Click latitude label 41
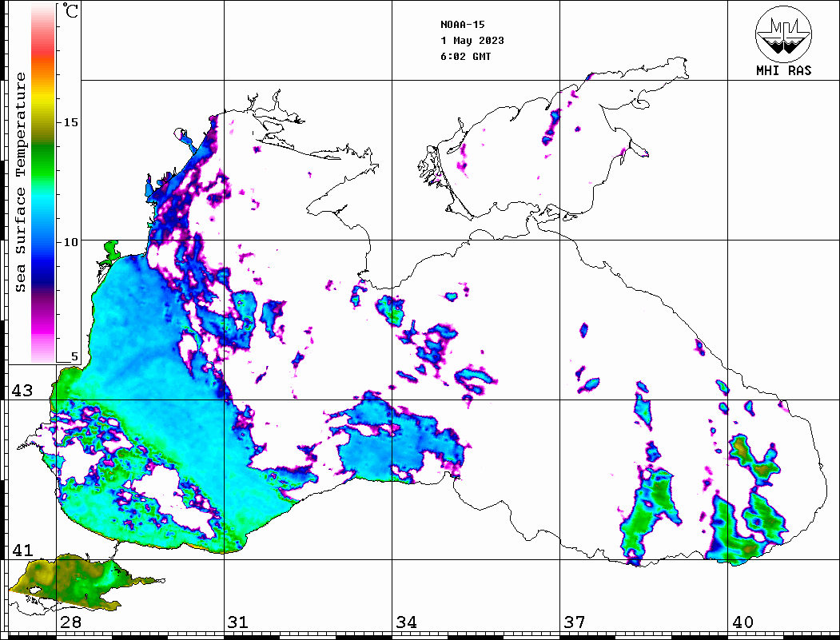Viewport: 840px width, 640px height. 22,550
